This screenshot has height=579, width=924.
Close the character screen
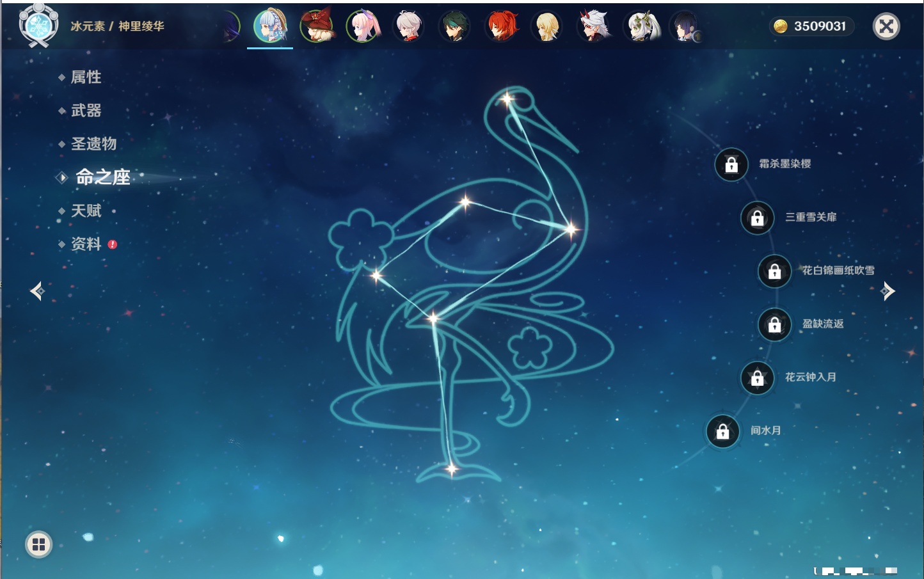pos(886,26)
